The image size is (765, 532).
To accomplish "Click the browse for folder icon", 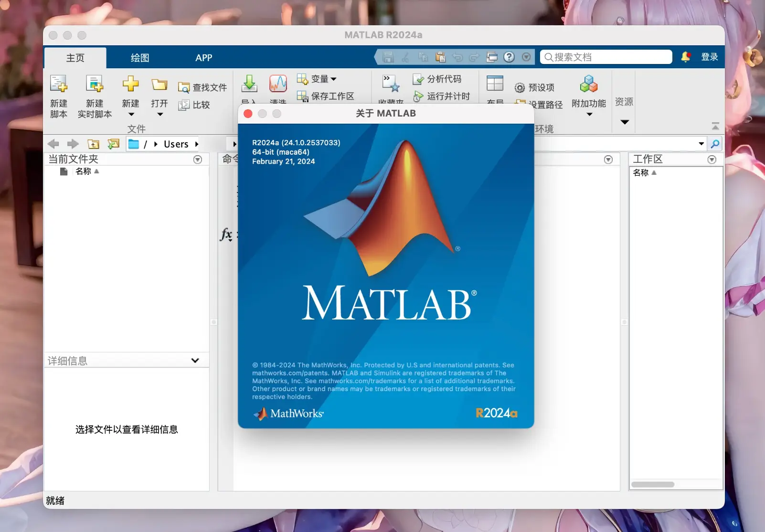I will (x=113, y=144).
